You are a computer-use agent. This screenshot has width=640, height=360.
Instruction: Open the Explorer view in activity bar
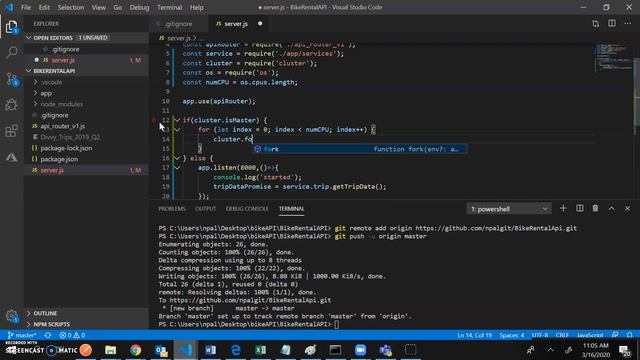coord(11,27)
